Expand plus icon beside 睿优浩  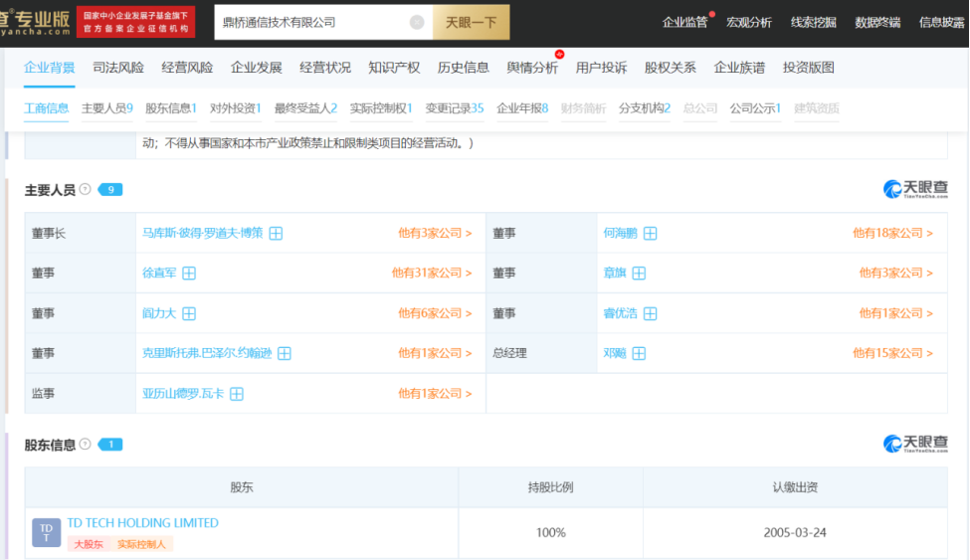click(x=651, y=313)
